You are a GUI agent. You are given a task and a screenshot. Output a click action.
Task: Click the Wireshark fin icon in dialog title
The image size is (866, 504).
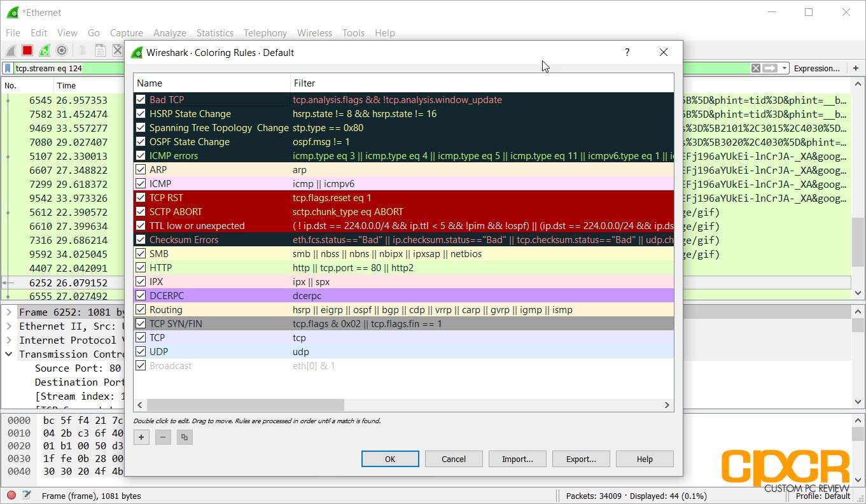click(136, 52)
